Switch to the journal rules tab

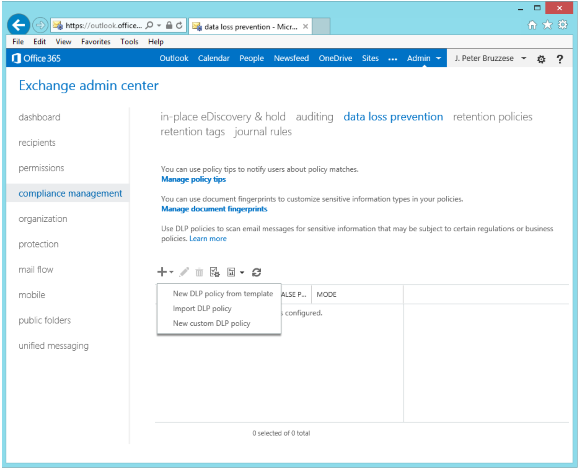pyautogui.click(x=263, y=132)
